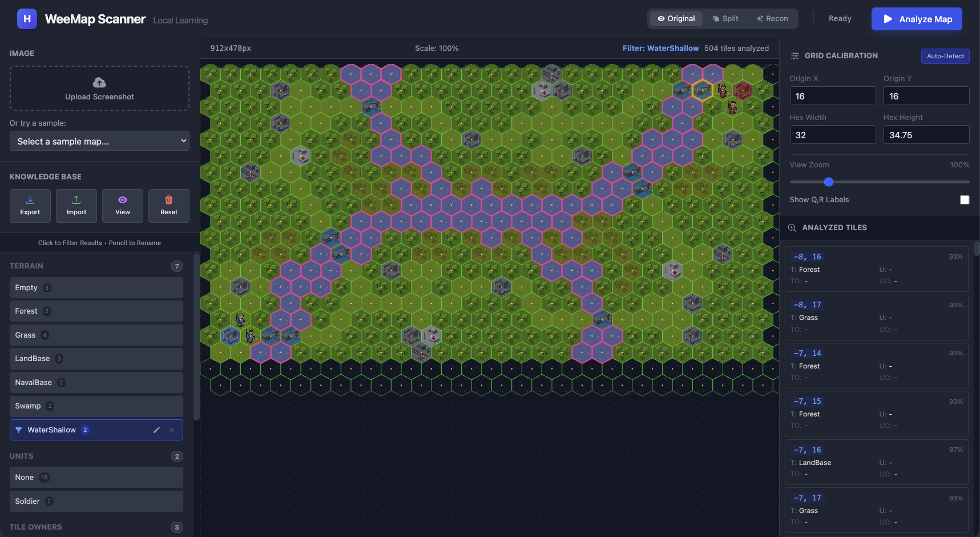The height and width of the screenshot is (537, 980).
Task: Click the Auto-Detect calibration button
Action: pos(945,56)
